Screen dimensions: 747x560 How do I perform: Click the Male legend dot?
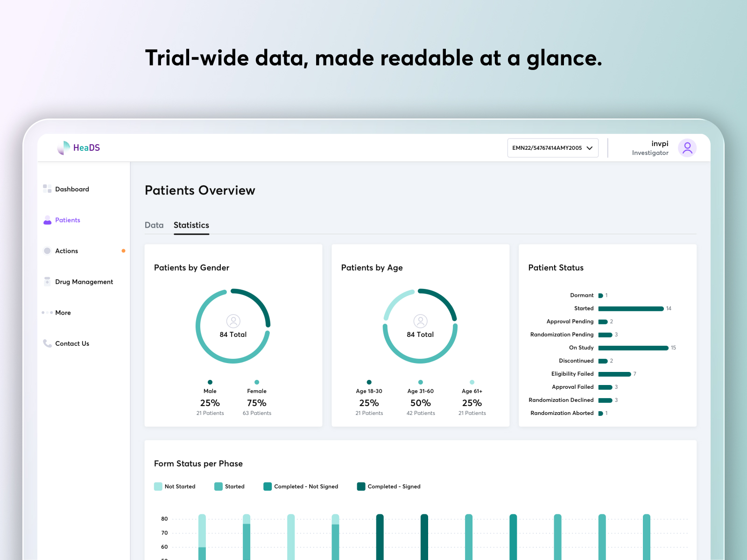pos(210,382)
